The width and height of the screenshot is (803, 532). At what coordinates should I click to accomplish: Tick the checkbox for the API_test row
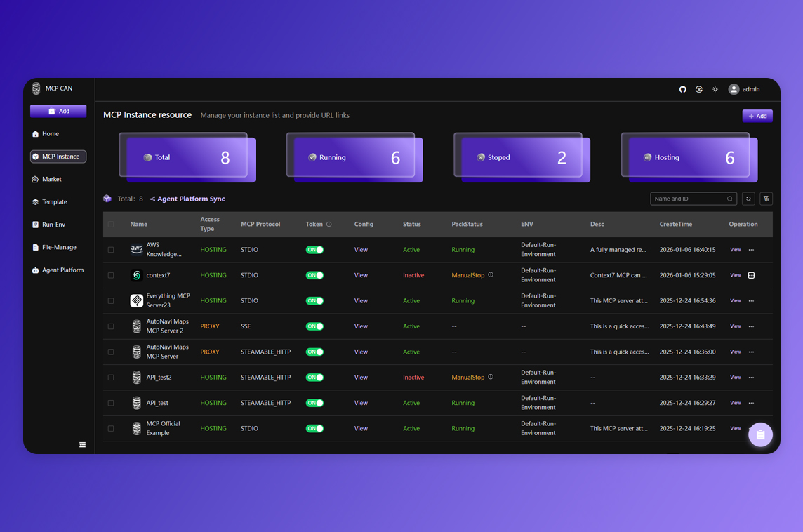point(111,403)
